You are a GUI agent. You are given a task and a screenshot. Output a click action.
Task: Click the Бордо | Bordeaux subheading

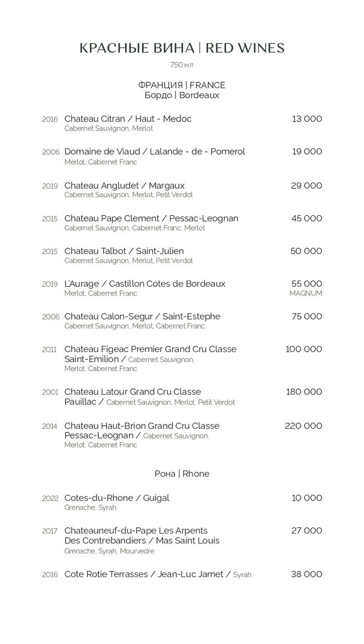[182, 96]
